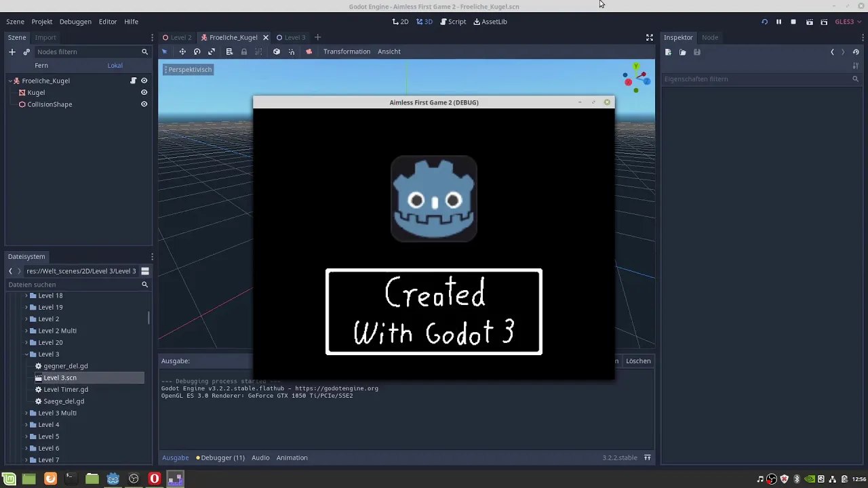Go to next object in Inspektor history

[843, 52]
